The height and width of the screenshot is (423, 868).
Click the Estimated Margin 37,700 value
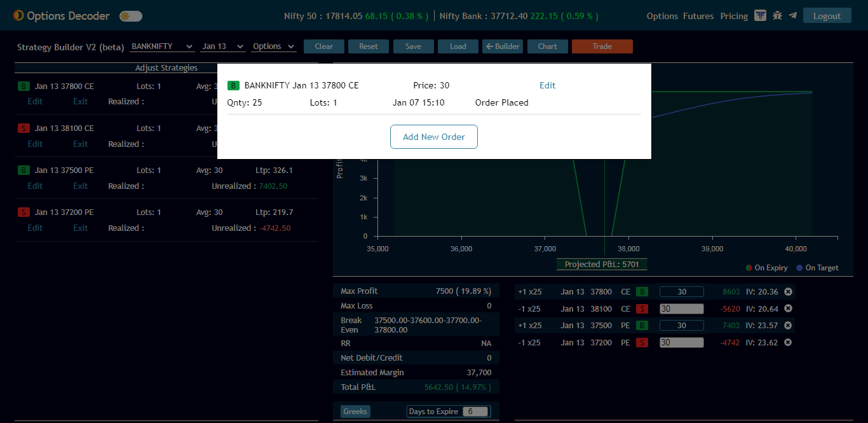click(x=479, y=373)
